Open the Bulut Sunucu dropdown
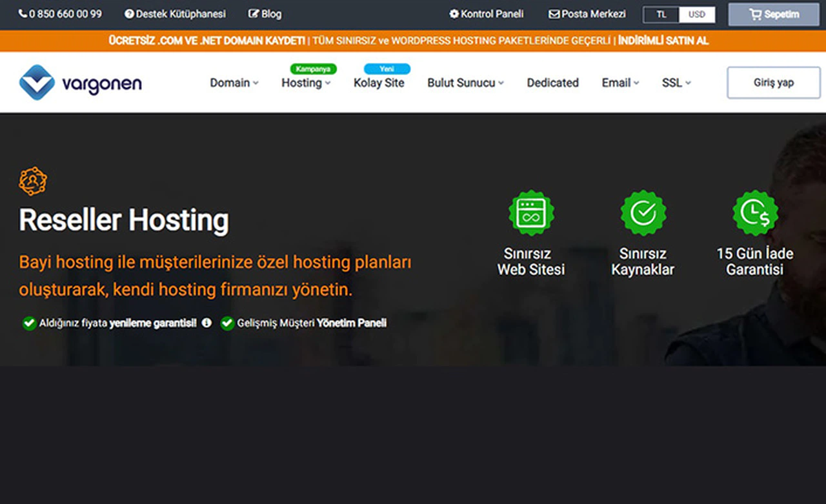The height and width of the screenshot is (504, 826). pyautogui.click(x=465, y=83)
